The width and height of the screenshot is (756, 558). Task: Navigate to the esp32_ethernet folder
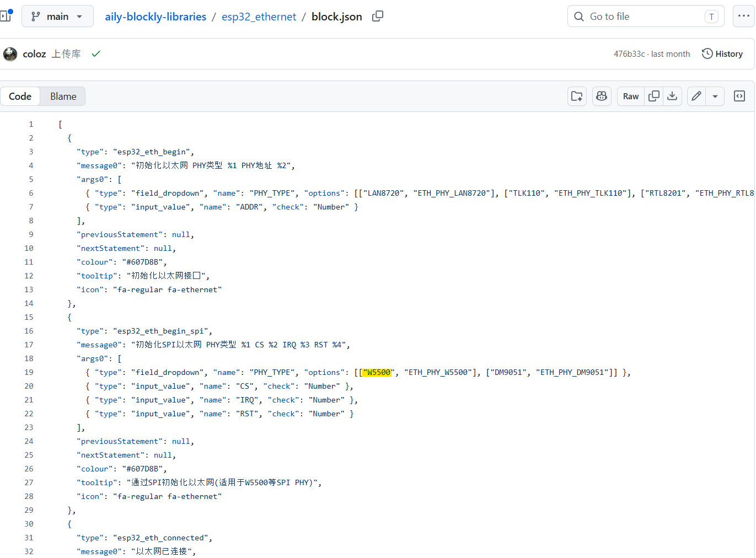[x=259, y=17]
